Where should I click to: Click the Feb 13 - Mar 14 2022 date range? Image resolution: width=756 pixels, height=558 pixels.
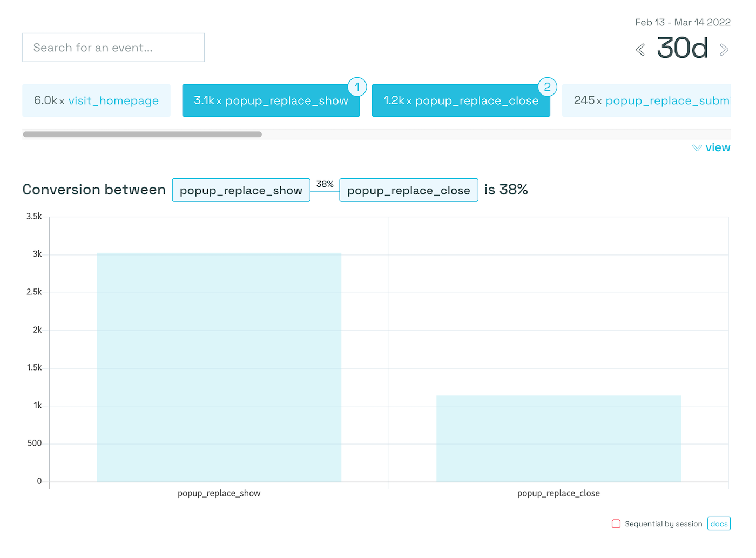point(683,22)
